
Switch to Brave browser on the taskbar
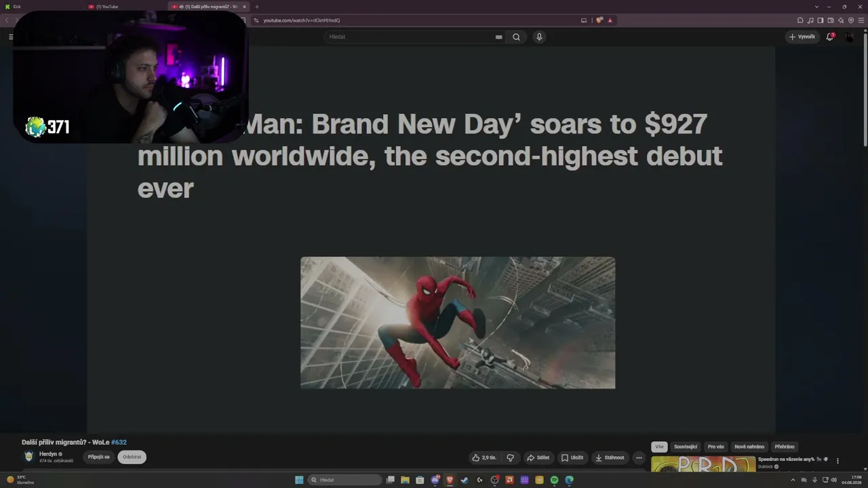point(450,480)
